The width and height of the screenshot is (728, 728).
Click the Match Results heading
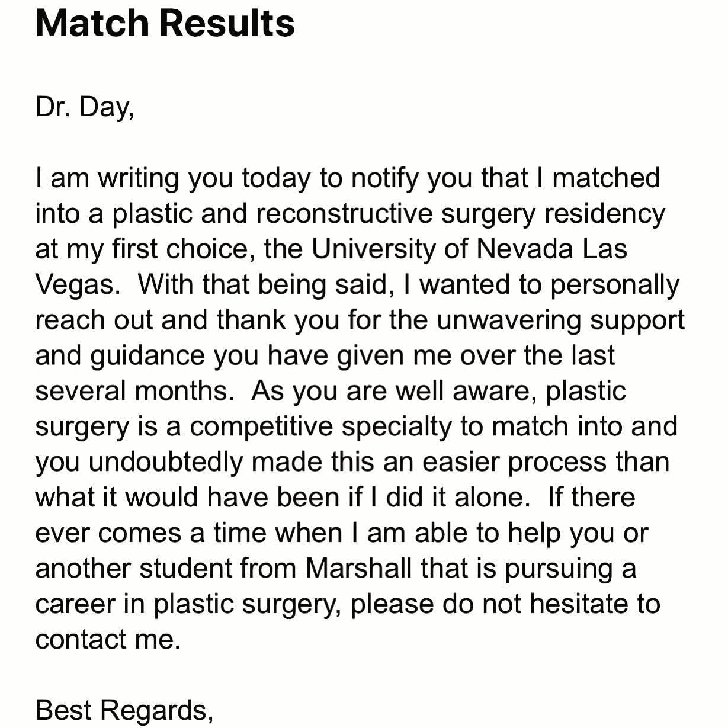(165, 23)
